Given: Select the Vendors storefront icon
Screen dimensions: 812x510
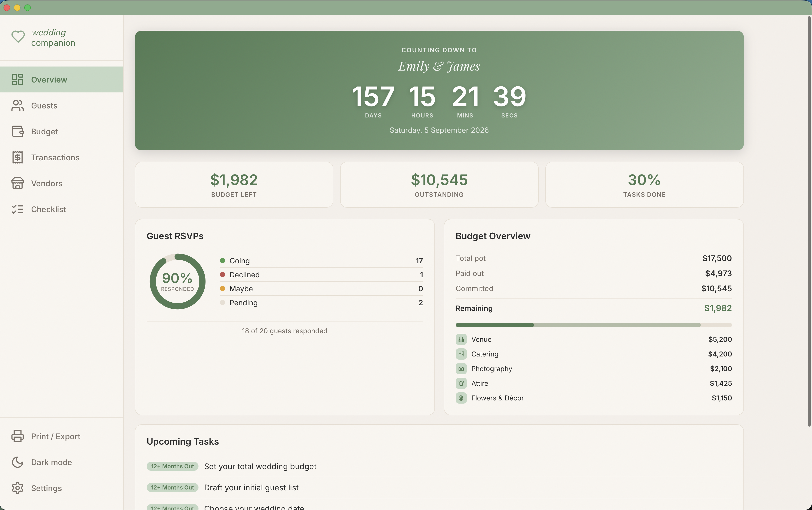Looking at the screenshot, I should click(18, 183).
